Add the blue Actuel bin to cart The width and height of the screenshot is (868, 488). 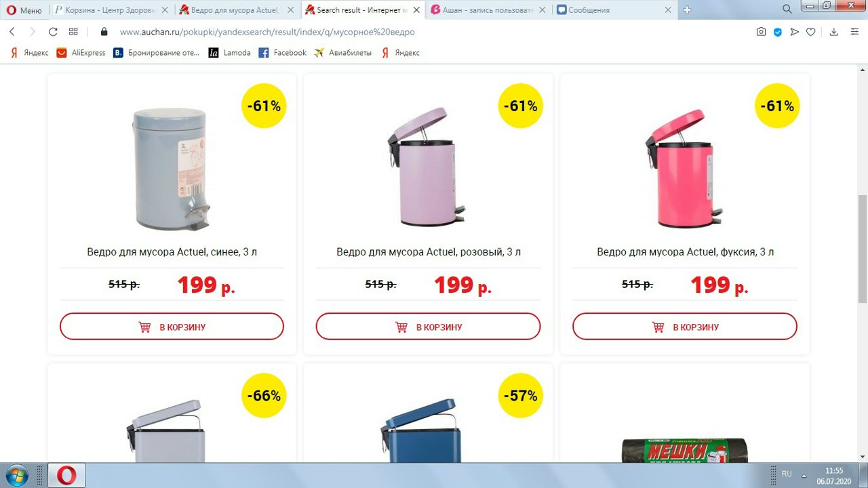click(172, 327)
